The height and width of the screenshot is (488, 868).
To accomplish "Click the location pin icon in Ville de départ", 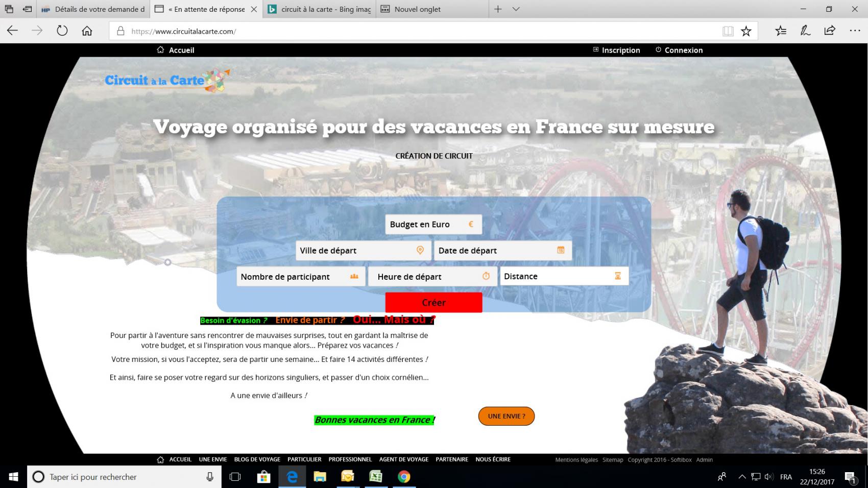I will pos(420,250).
